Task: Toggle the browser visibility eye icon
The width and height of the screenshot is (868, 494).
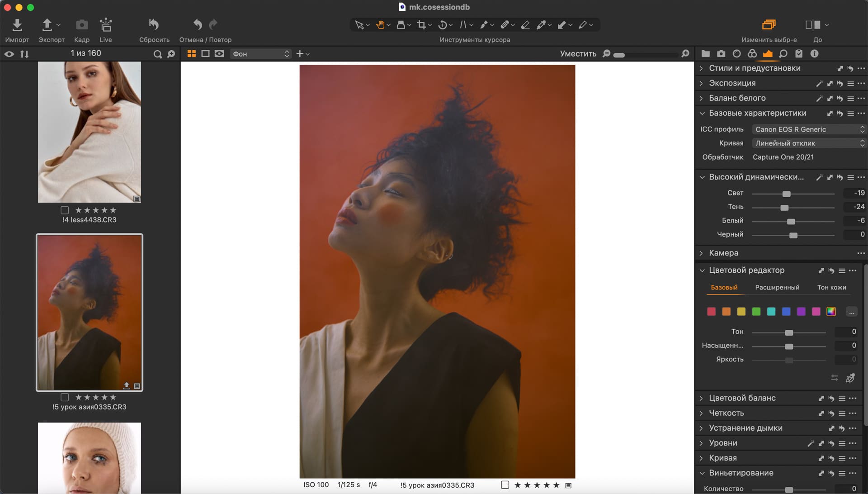Action: pyautogui.click(x=9, y=54)
